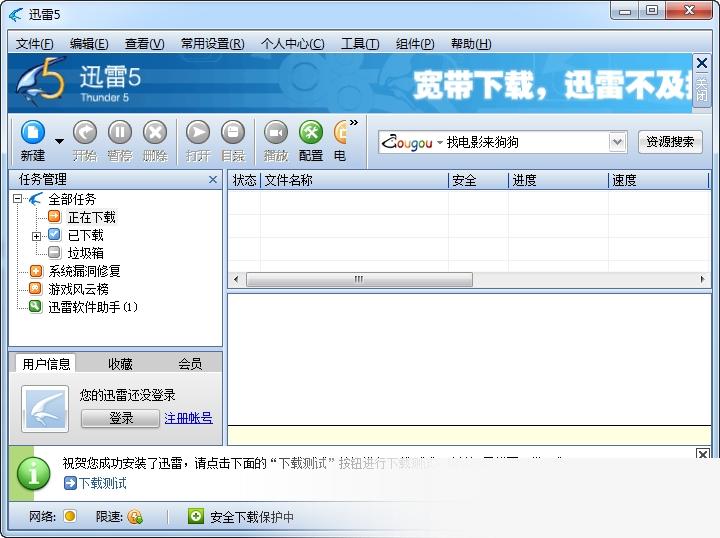Select 垃圾箱 in the task tree
720x538 pixels.
coord(85,253)
